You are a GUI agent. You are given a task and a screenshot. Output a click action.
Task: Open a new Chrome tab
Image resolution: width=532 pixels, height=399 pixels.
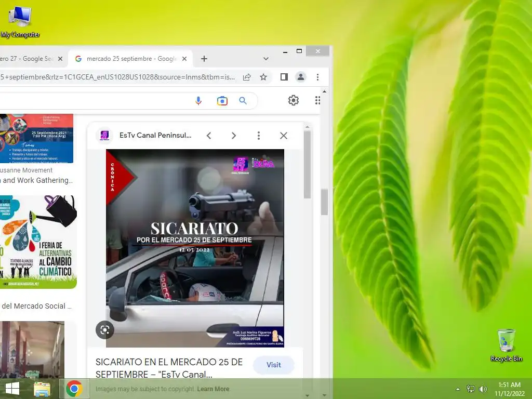[x=204, y=59]
